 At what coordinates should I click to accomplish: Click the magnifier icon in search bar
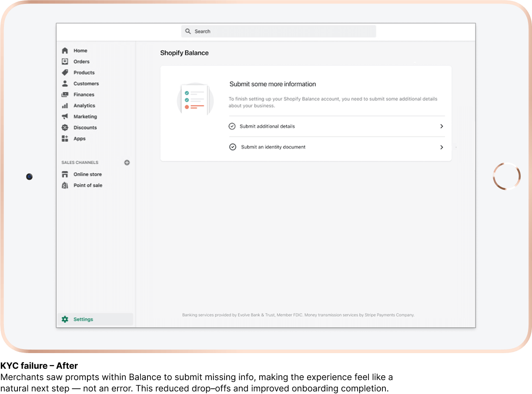point(188,31)
